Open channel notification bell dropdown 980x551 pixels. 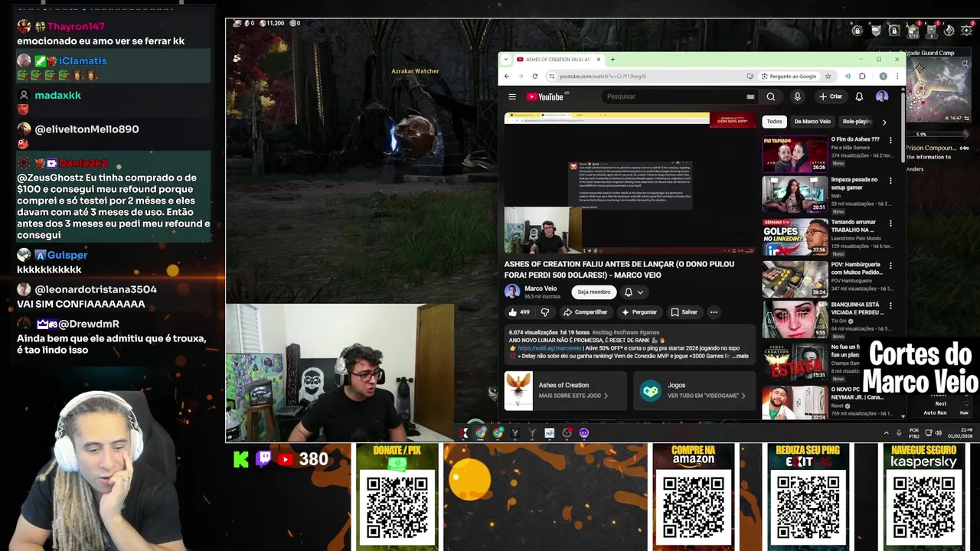pos(634,292)
